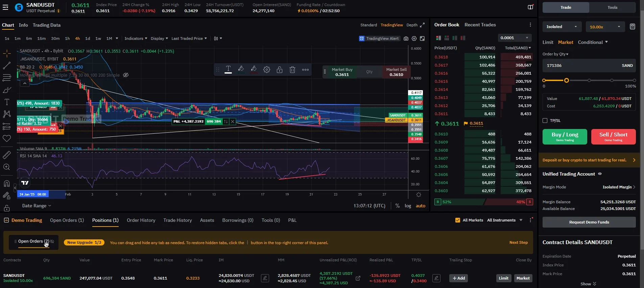Delete selected drawing with trash icon
Viewport: 644px width, 288px height.
[292, 70]
